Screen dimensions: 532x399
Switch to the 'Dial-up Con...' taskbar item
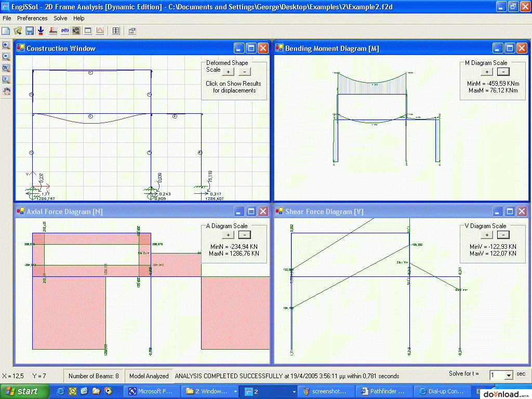tap(442, 391)
